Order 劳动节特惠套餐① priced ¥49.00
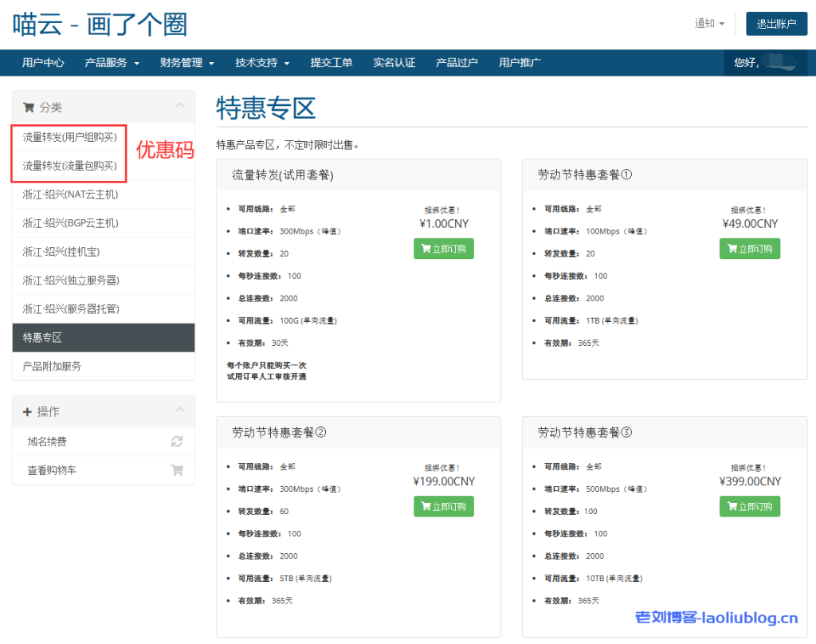816x644 pixels. coord(750,249)
